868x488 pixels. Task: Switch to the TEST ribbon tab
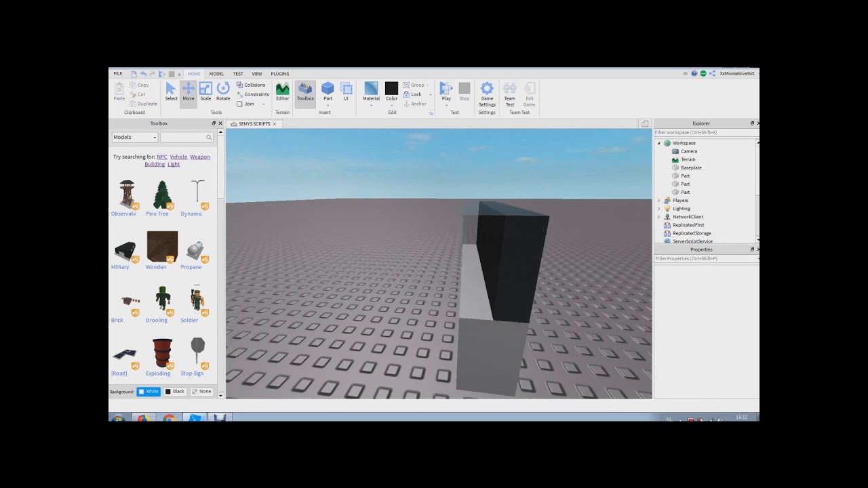click(238, 73)
